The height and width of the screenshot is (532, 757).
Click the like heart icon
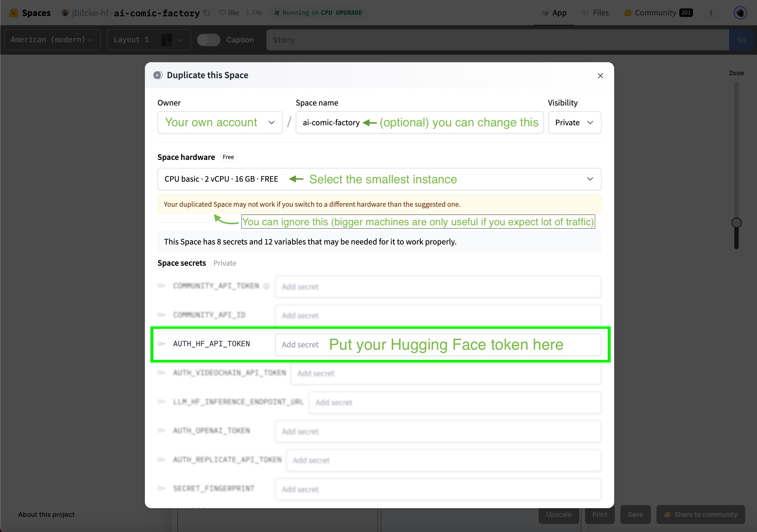tap(223, 12)
